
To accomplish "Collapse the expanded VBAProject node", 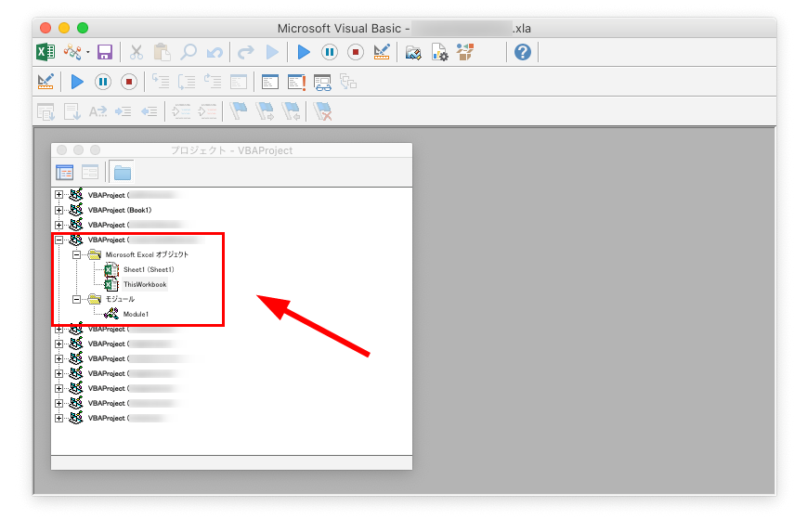I will point(59,240).
